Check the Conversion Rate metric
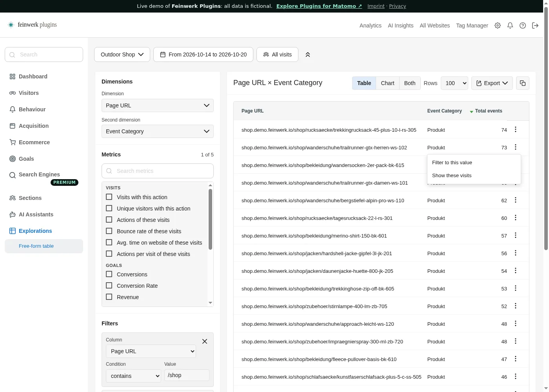The image size is (549, 392). point(109,285)
